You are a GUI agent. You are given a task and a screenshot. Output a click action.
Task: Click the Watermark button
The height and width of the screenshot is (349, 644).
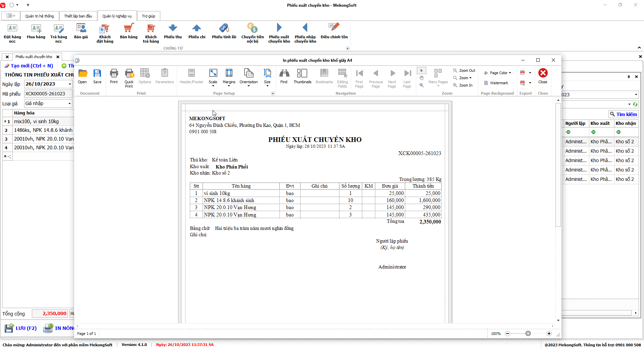point(496,83)
